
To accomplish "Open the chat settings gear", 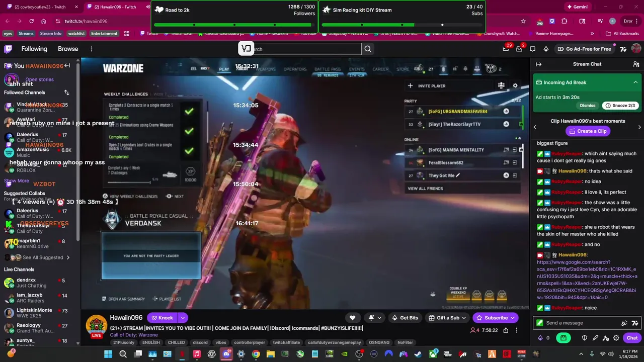I will 616,338.
